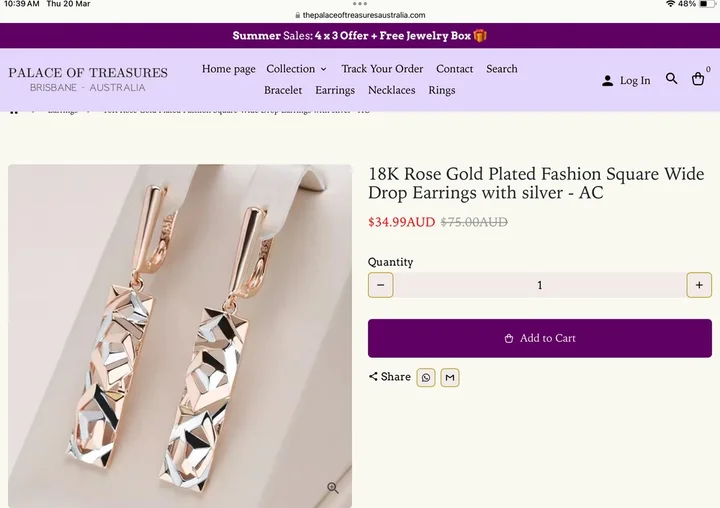This screenshot has height=508, width=720.
Task: Open the rose gold earrings product image
Action: 180,335
